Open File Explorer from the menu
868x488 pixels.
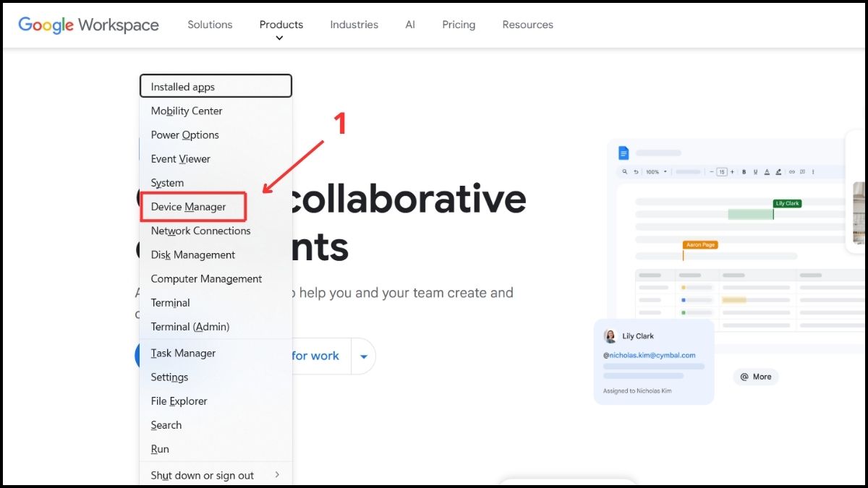coord(216,401)
